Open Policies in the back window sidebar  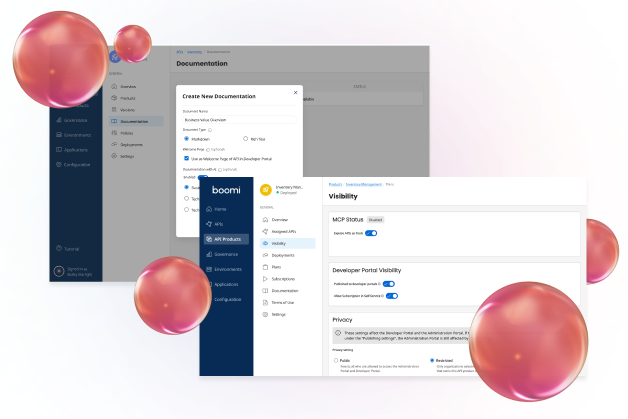click(128, 132)
